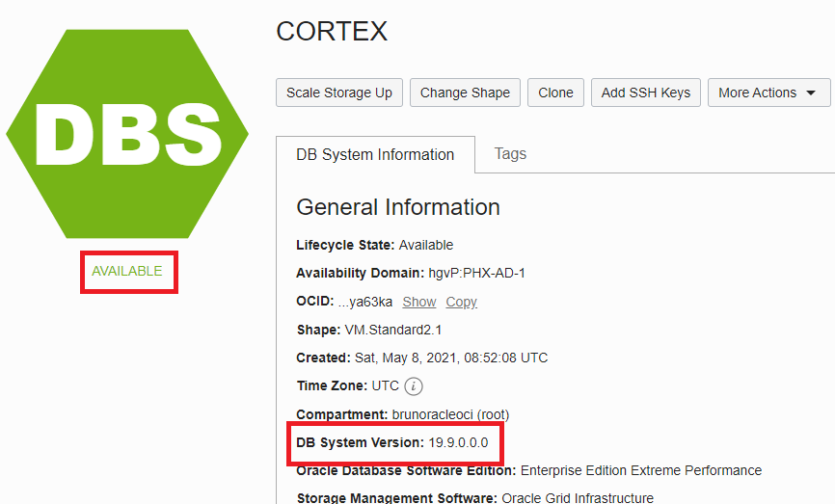
Task: Select Oracle Grid Infrastructure storage value
Action: click(578, 498)
